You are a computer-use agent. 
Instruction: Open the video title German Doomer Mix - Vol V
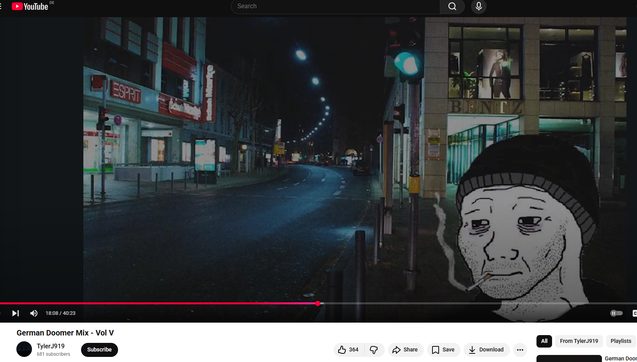point(65,333)
